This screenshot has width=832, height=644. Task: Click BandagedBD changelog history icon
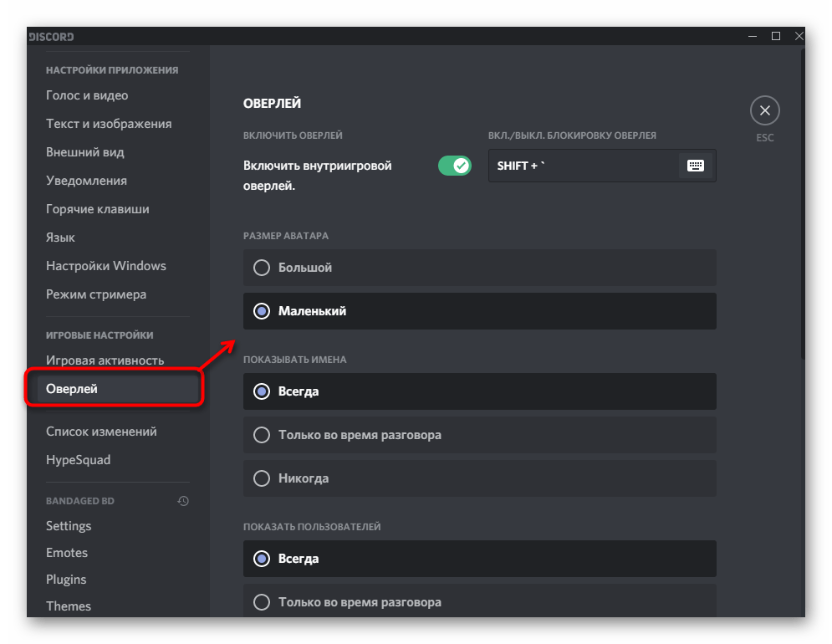click(x=183, y=501)
